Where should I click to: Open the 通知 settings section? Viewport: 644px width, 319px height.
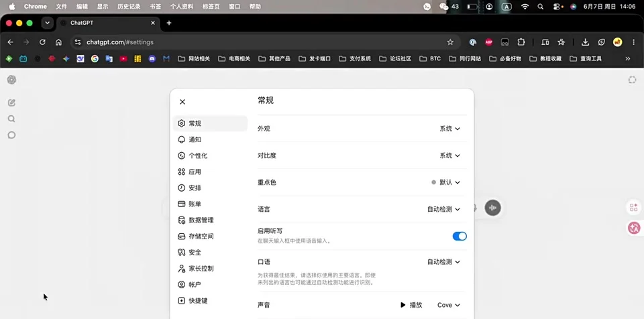pyautogui.click(x=210, y=139)
